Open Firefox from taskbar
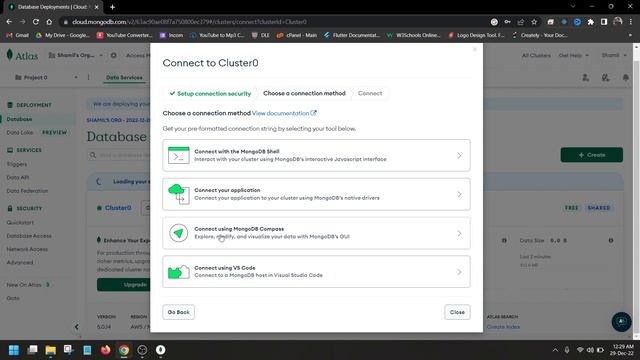Image resolution: width=640 pixels, height=360 pixels. click(105, 350)
